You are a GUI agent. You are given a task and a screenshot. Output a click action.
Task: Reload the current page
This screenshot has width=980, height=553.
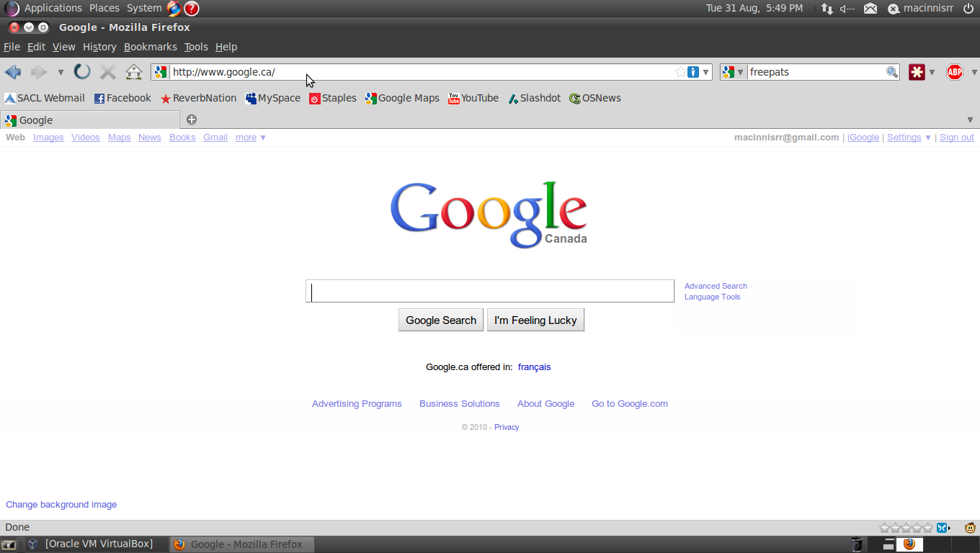[83, 71]
